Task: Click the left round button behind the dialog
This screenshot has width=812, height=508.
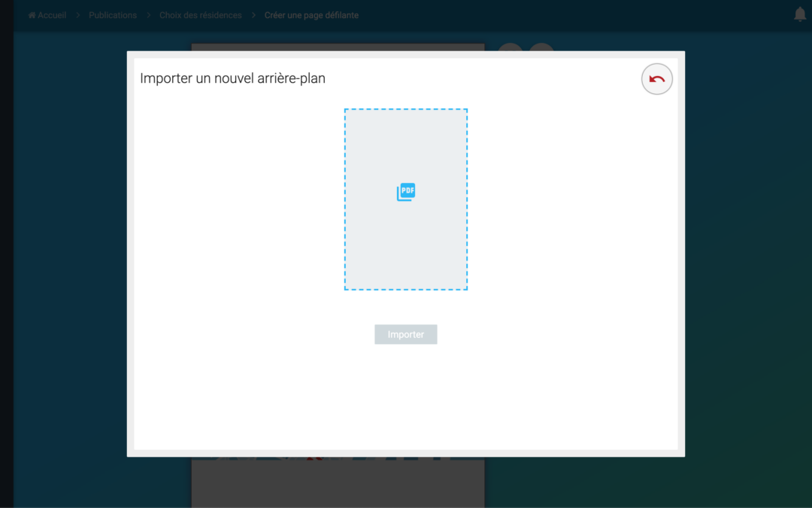Action: 511,47
